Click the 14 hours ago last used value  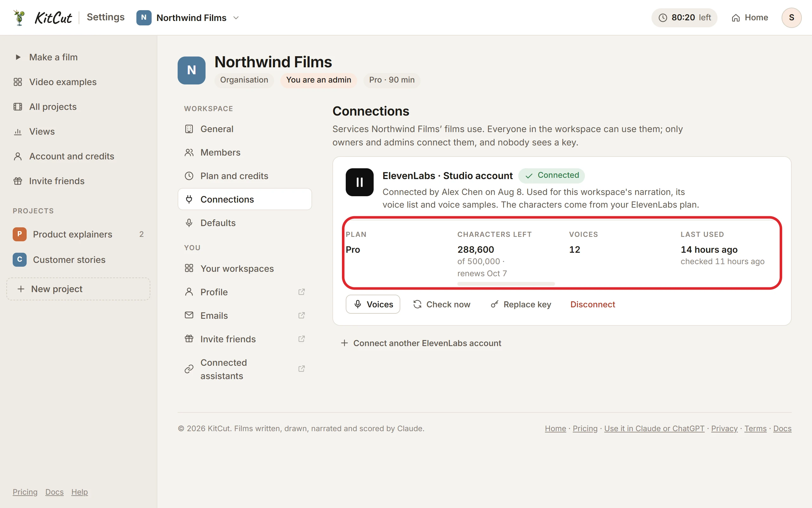pos(709,250)
